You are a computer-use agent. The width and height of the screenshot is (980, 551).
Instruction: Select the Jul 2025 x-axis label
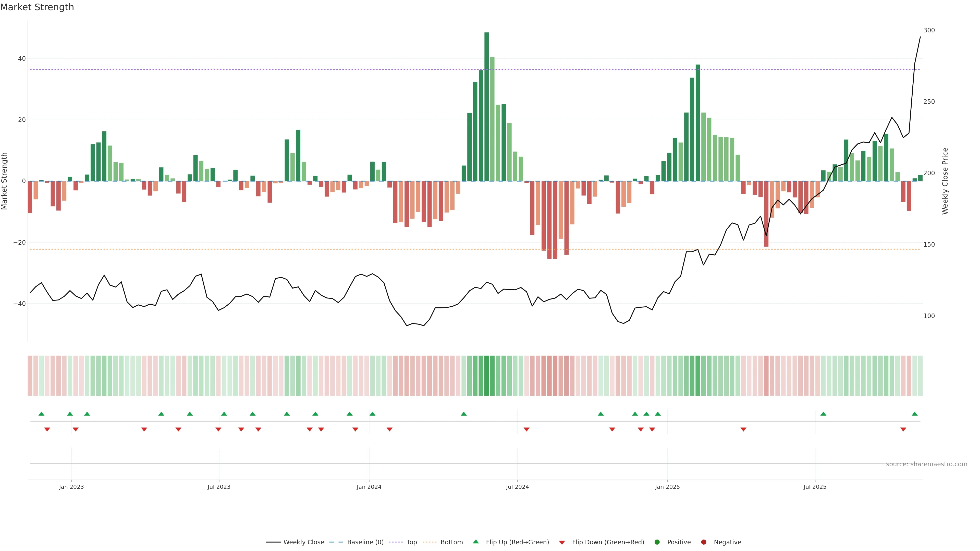815,487
